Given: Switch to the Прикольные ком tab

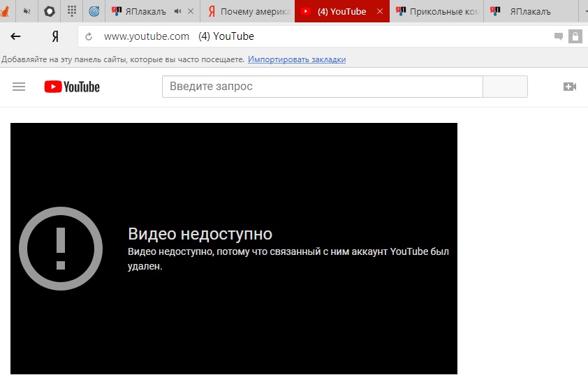Looking at the screenshot, I should pos(437,11).
